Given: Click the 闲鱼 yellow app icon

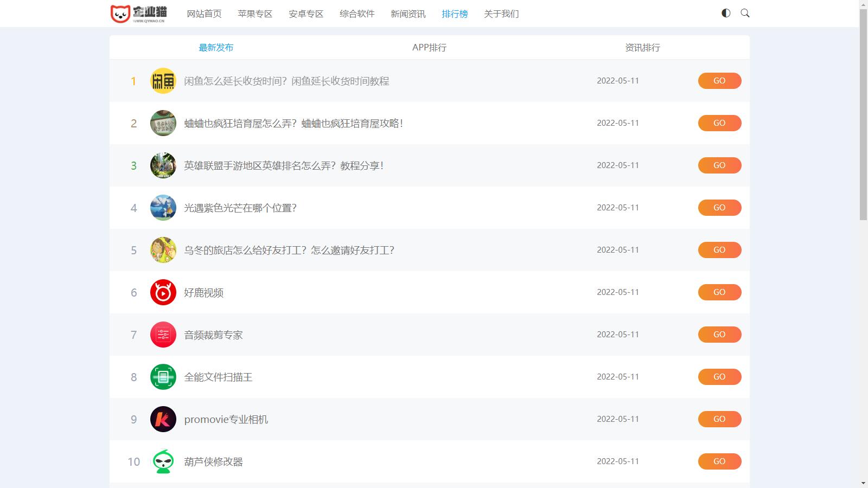Looking at the screenshot, I should tap(163, 81).
